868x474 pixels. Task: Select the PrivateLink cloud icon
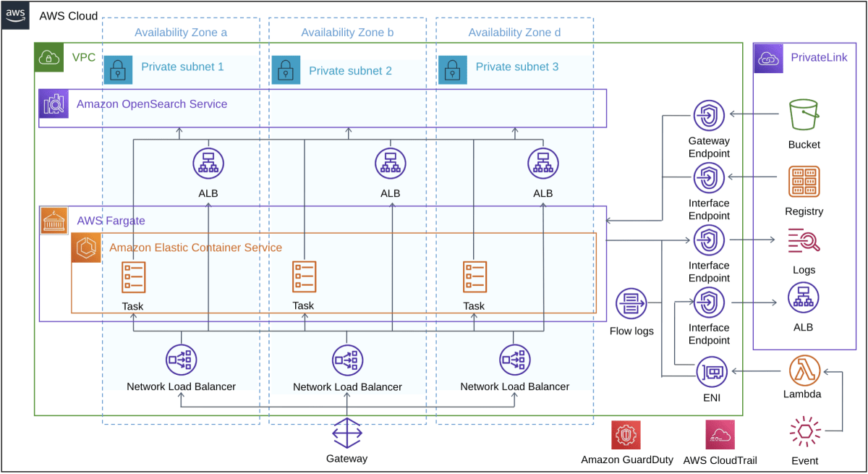click(x=769, y=58)
